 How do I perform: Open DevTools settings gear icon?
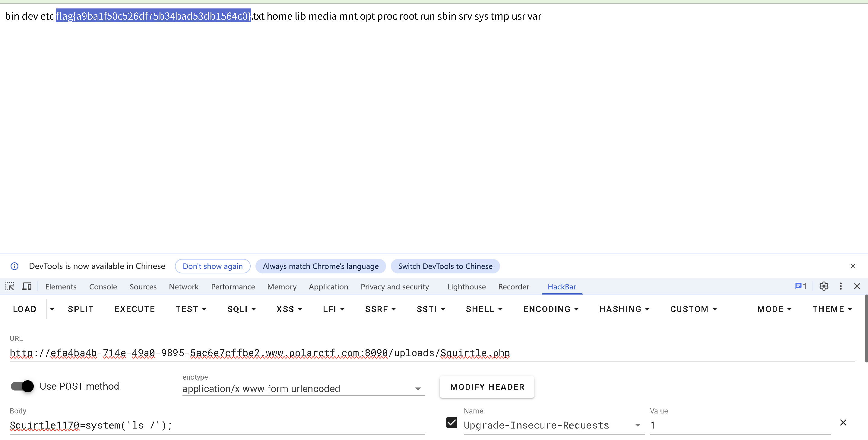coord(824,286)
